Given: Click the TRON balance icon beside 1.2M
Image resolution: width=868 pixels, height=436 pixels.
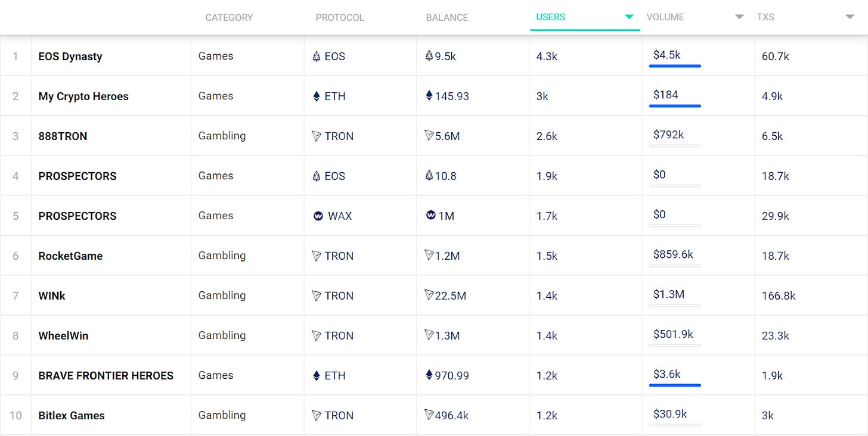Looking at the screenshot, I should 429,256.
